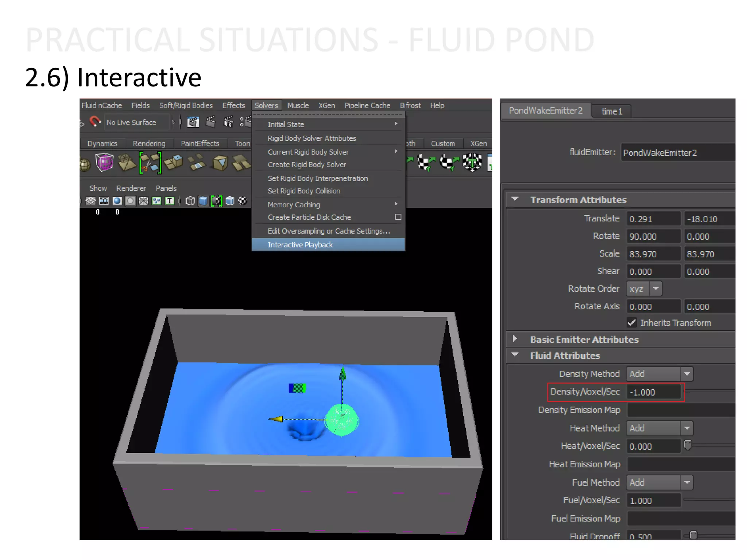The height and width of the screenshot is (560, 747).
Task: Select the Custom shelf tab
Action: coord(443,144)
